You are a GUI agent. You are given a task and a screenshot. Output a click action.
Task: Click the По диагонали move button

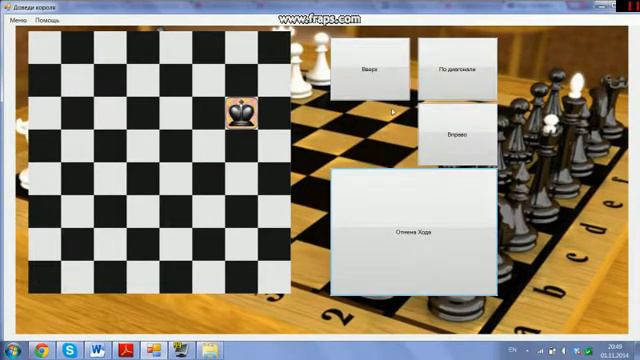click(x=458, y=69)
